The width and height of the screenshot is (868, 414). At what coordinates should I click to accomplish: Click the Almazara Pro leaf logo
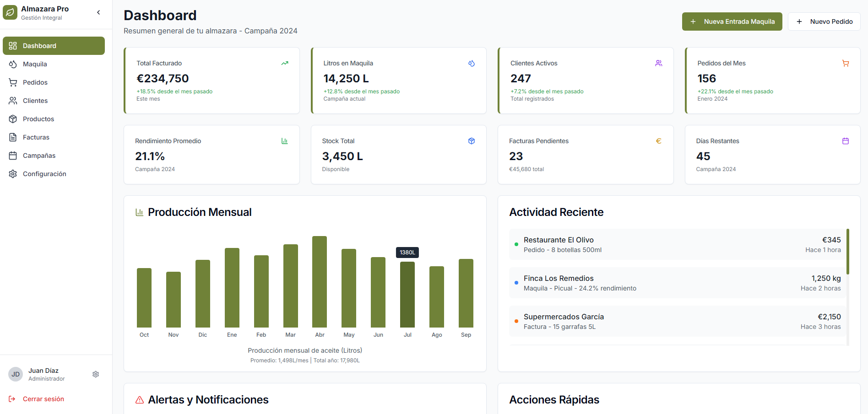tap(10, 12)
